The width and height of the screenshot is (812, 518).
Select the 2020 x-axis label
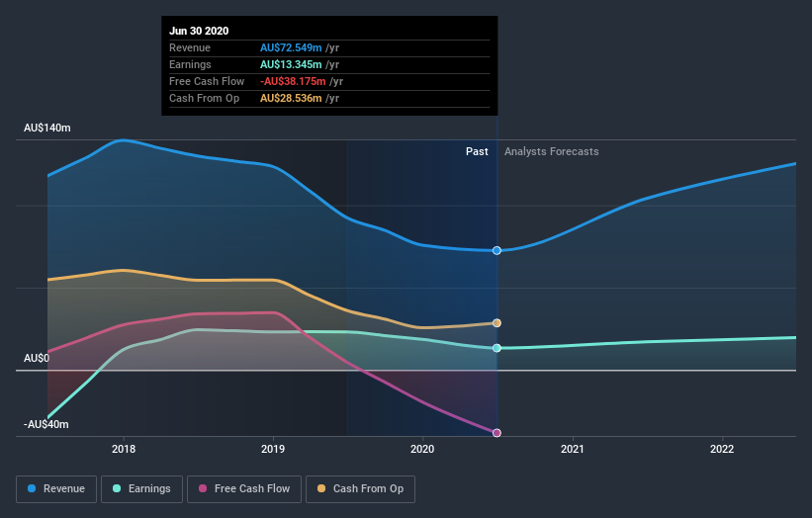click(422, 449)
